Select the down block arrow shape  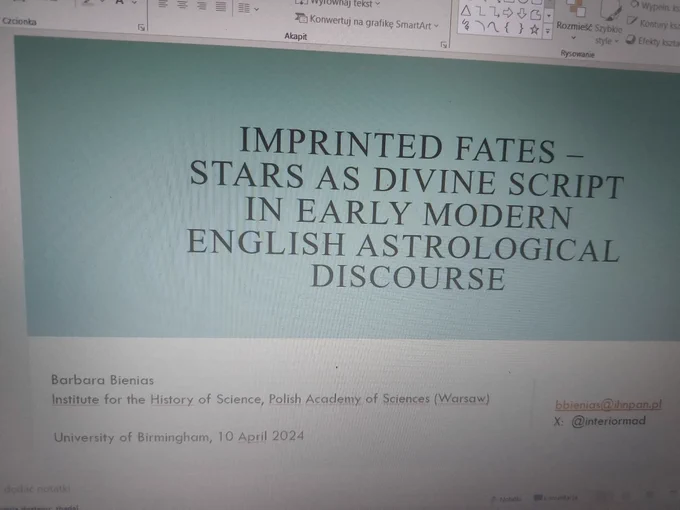(522, 14)
